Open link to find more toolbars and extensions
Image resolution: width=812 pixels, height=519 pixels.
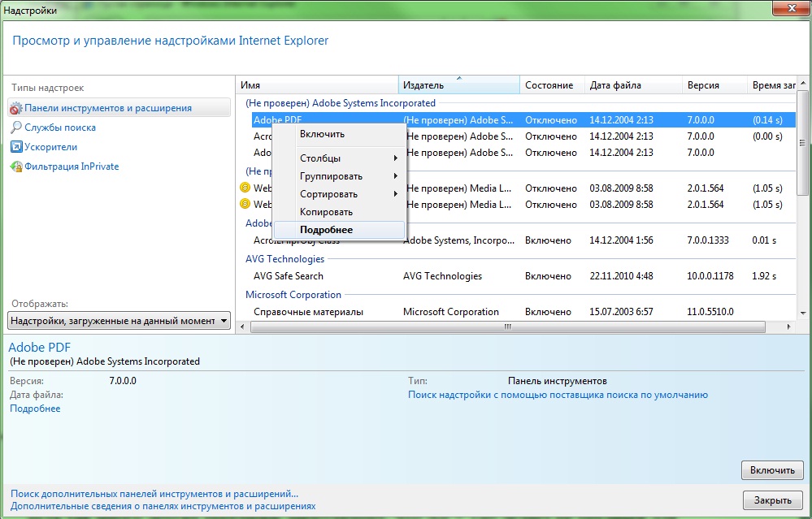pos(154,494)
